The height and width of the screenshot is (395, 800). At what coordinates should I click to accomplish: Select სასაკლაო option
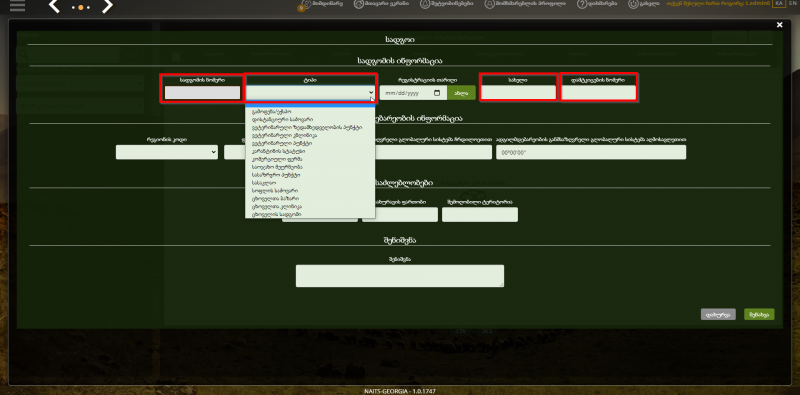click(310, 182)
